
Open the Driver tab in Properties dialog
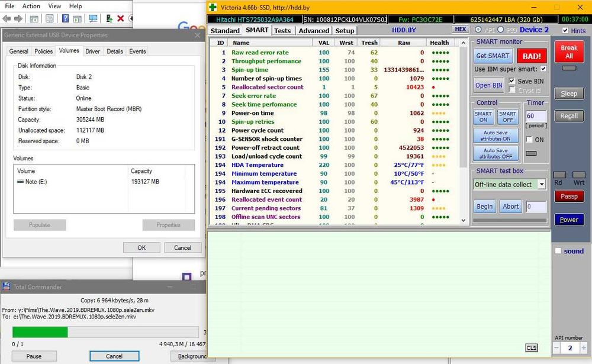[92, 51]
